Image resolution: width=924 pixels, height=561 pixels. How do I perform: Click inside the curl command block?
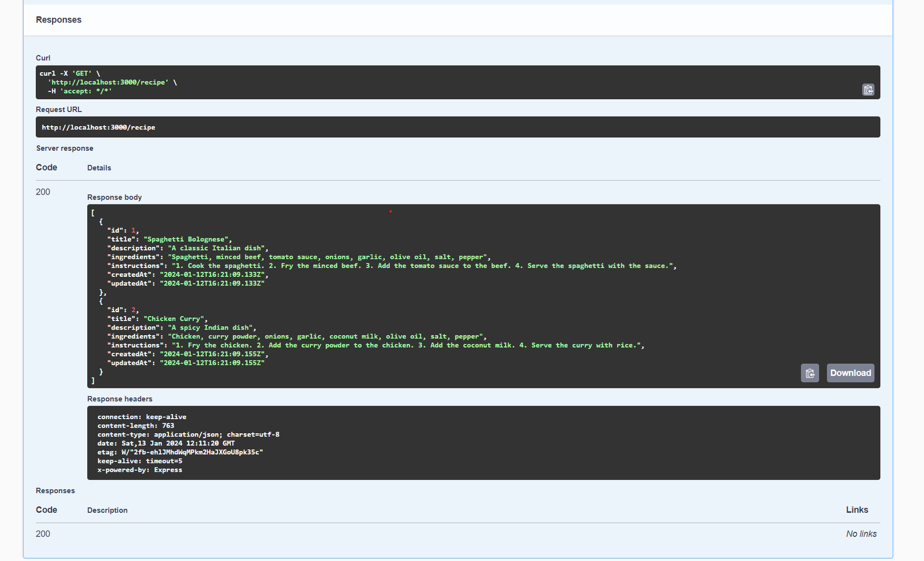pos(224,82)
